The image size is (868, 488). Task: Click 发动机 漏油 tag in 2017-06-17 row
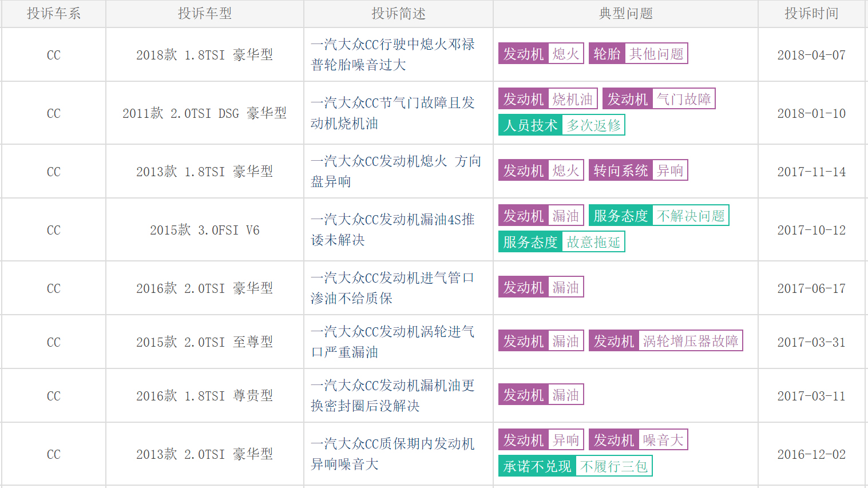(541, 287)
